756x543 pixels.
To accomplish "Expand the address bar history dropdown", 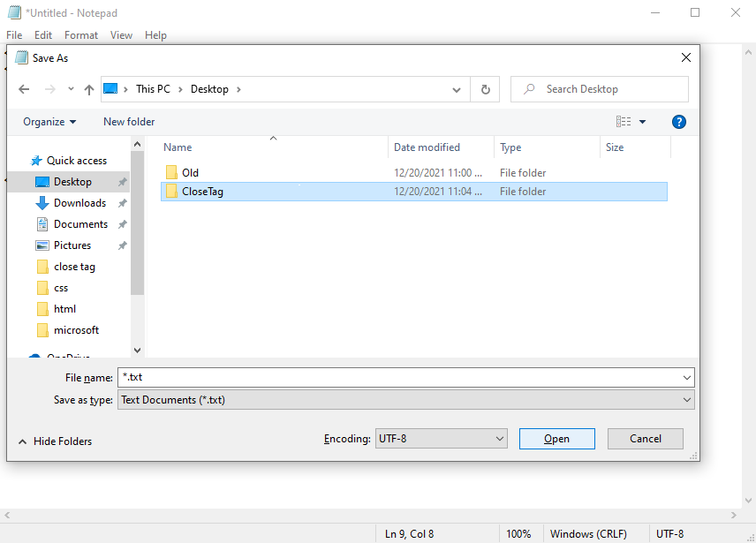I will point(456,89).
